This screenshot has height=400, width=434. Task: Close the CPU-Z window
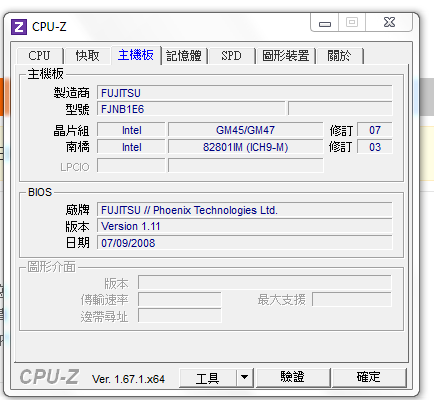[389, 22]
